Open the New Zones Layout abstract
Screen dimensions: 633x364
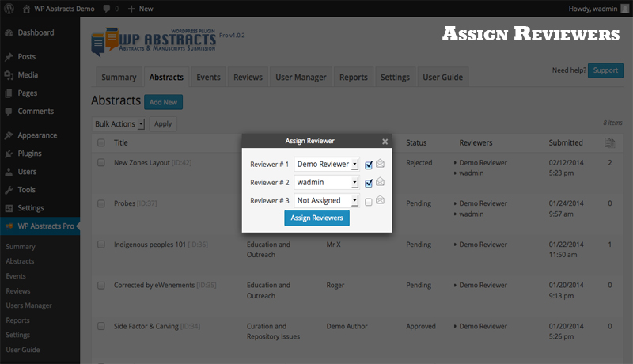point(142,163)
